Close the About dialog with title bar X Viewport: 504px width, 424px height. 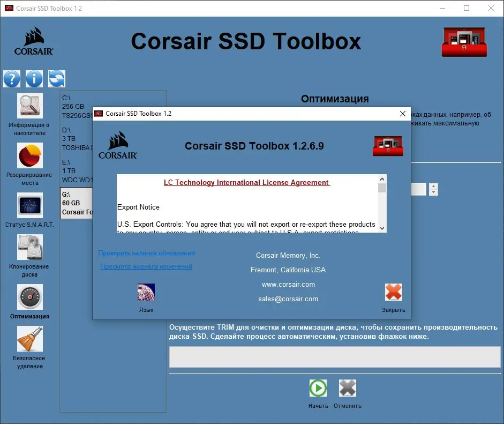[402, 114]
